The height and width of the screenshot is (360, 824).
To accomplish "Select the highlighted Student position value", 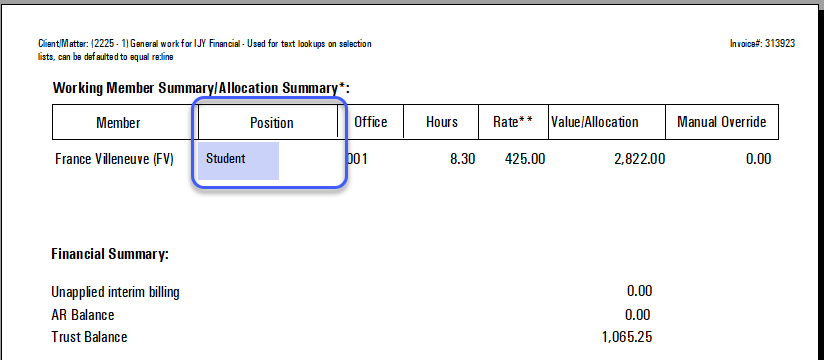I will click(238, 160).
